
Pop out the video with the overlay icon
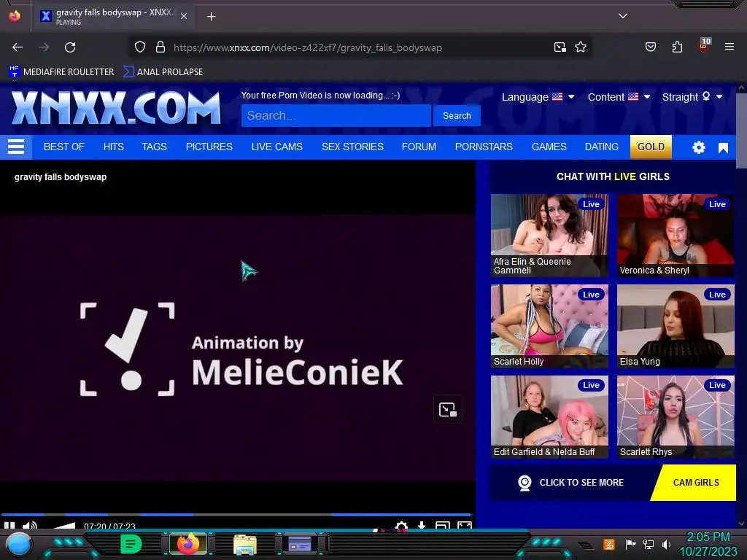pyautogui.click(x=447, y=410)
